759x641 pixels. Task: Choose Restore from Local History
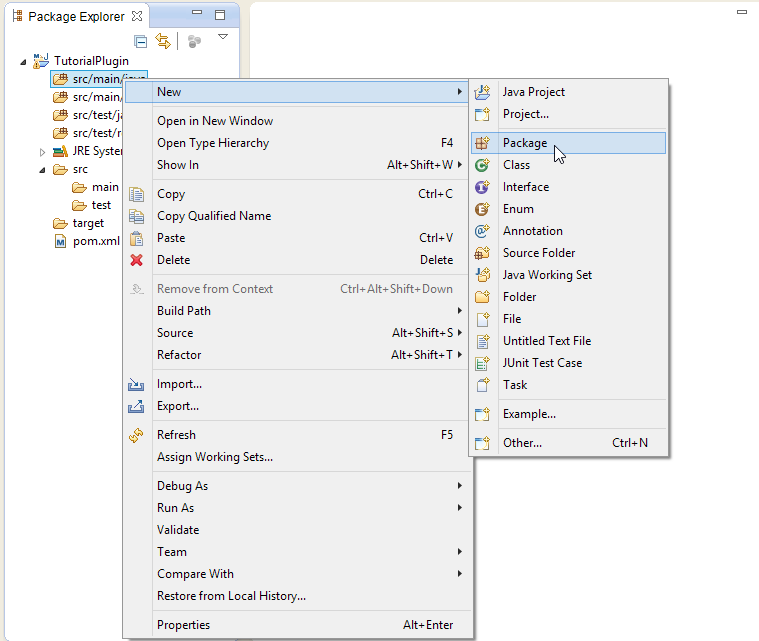[x=296, y=596]
